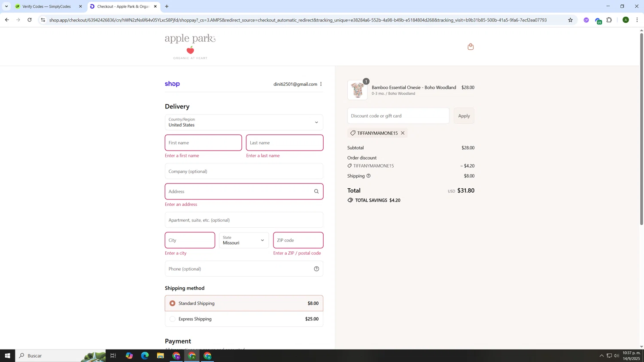
Task: Click the Address field
Action: pyautogui.click(x=244, y=191)
